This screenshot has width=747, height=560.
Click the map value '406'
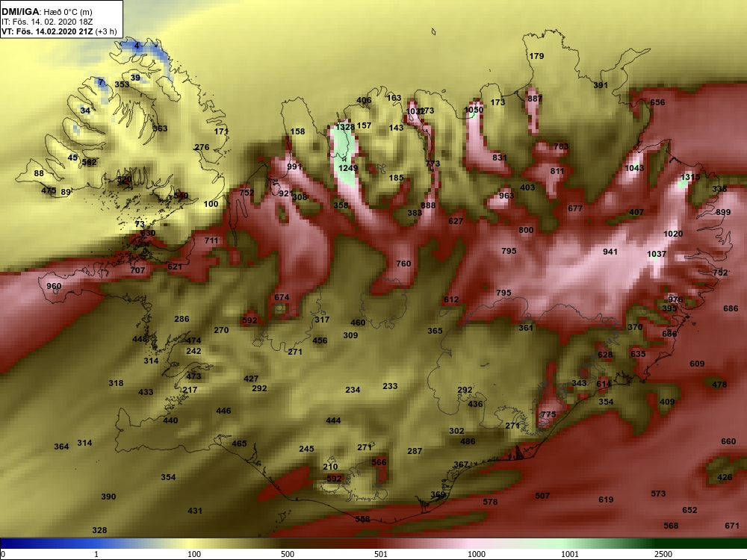pos(364,101)
